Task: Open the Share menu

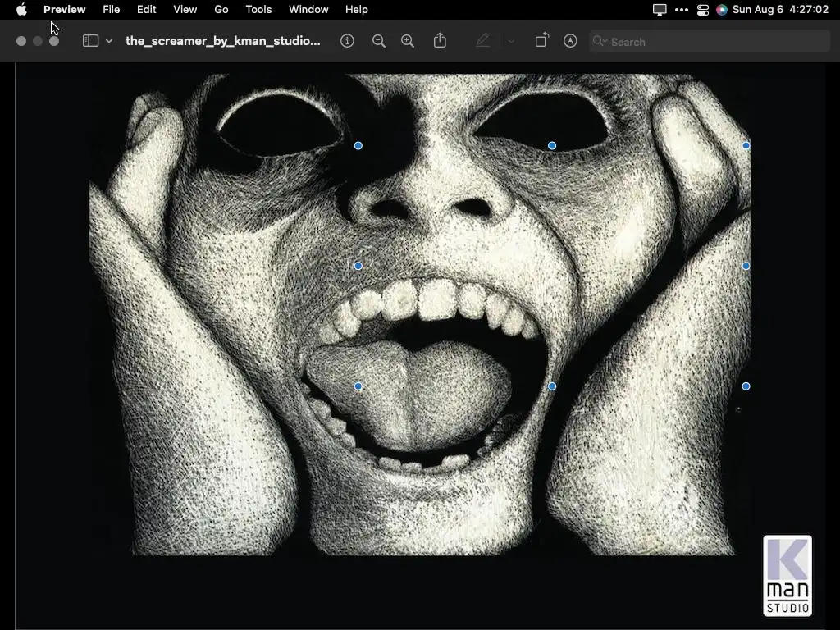Action: (x=440, y=41)
